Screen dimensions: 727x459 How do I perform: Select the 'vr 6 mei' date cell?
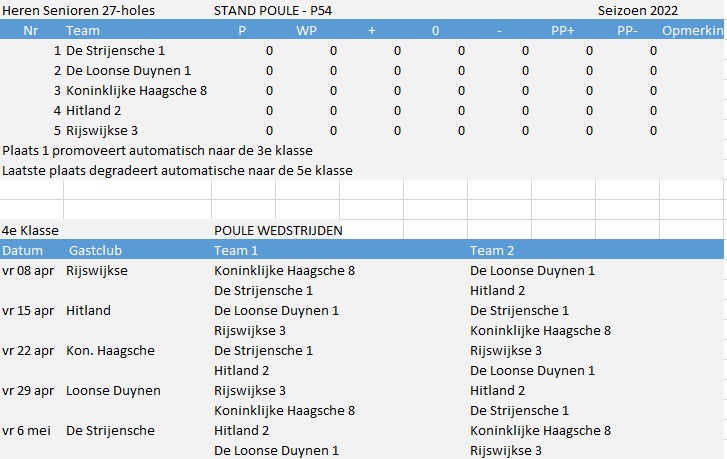pos(26,430)
